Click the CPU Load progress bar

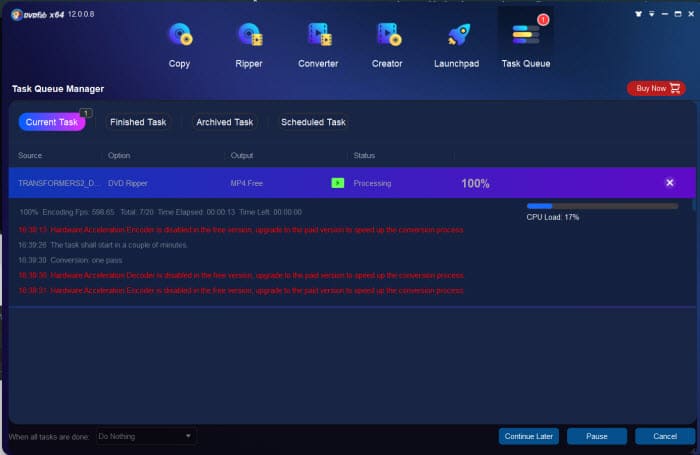pos(602,206)
